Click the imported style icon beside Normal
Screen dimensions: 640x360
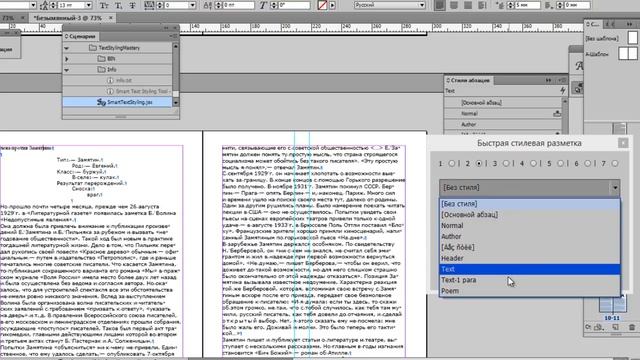pyautogui.click(x=557, y=114)
